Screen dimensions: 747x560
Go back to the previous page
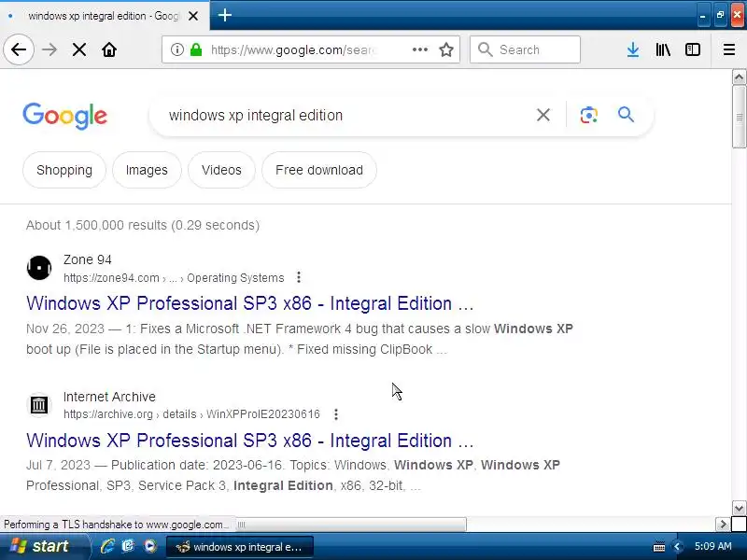coord(19,49)
